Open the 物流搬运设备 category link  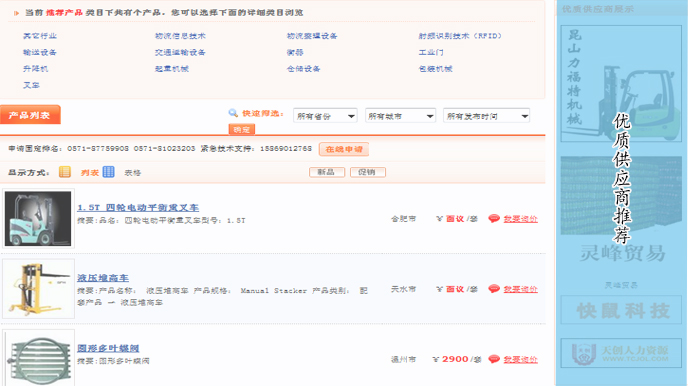312,36
